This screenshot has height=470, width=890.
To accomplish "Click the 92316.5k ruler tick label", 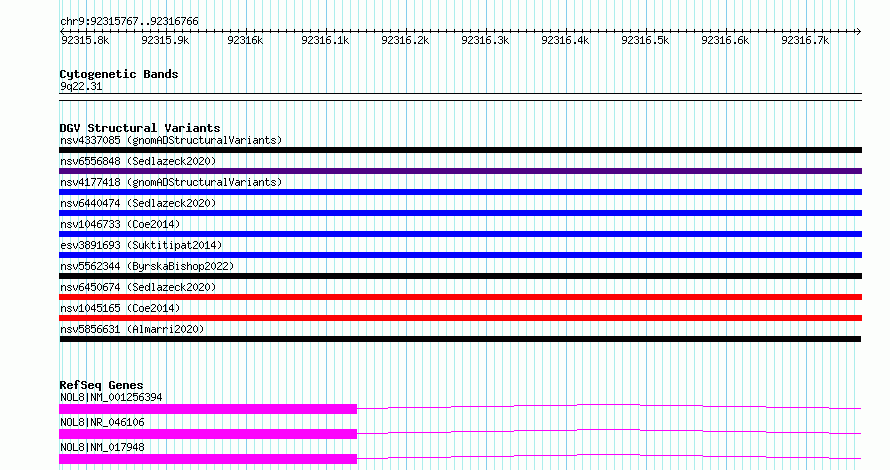I will point(645,41).
